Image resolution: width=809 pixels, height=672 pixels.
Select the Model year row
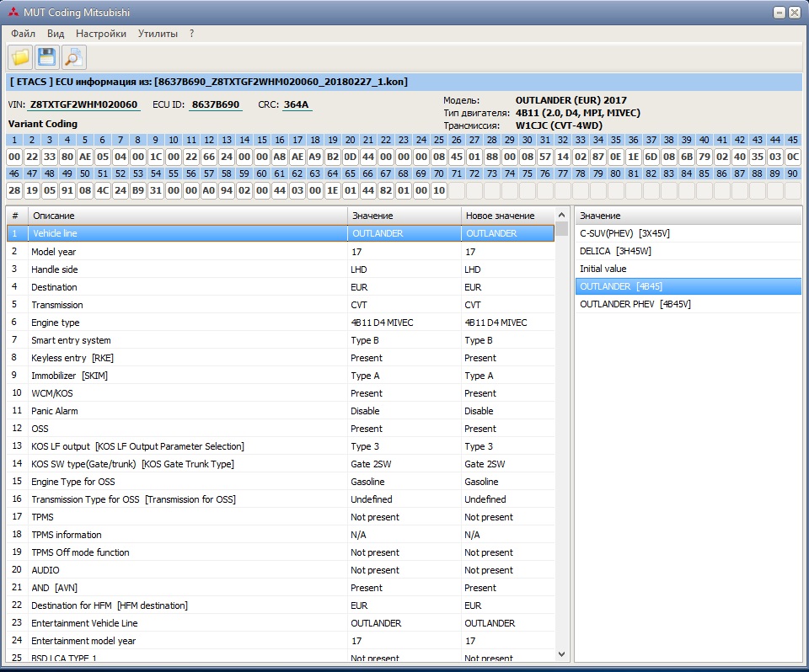281,252
